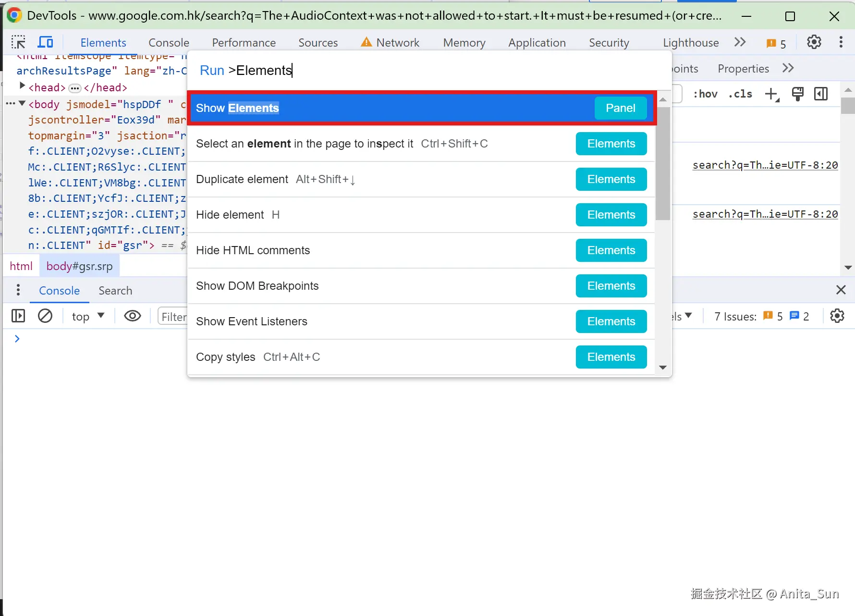Open the Lighthouse tab
This screenshot has width=855, height=616.
tap(691, 43)
